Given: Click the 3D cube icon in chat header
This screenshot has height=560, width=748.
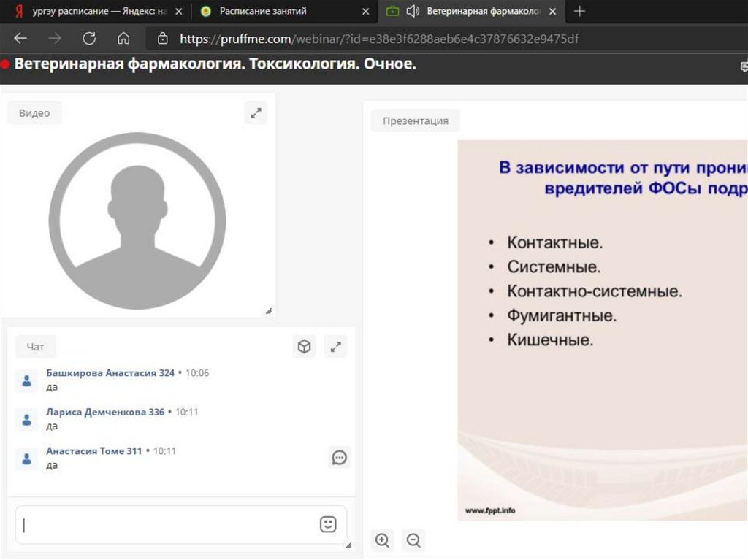Looking at the screenshot, I should coord(304,347).
